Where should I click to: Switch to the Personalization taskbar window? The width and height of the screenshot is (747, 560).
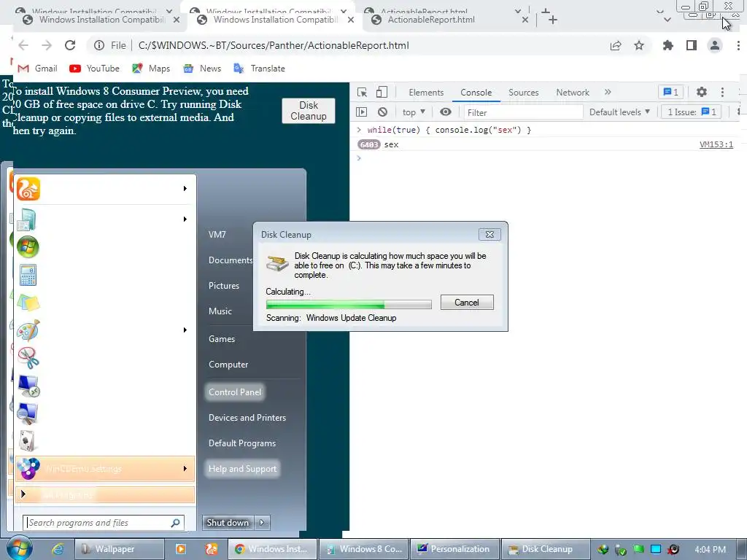455,549
